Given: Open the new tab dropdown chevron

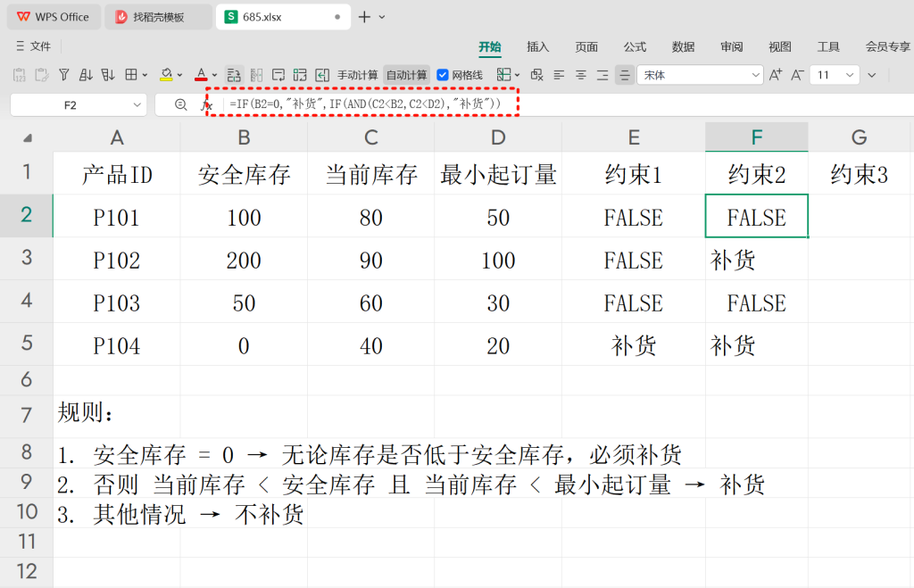Looking at the screenshot, I should pyautogui.click(x=382, y=17).
